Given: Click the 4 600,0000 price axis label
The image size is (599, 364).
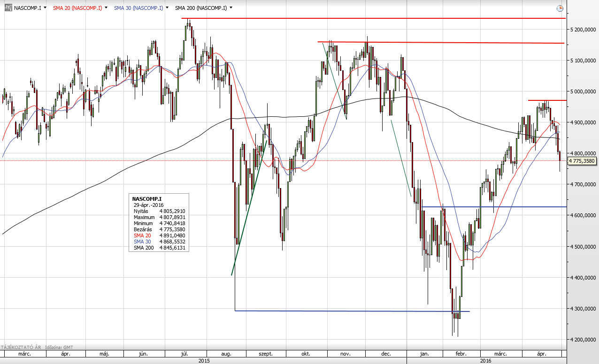Looking at the screenshot, I should pos(583,215).
